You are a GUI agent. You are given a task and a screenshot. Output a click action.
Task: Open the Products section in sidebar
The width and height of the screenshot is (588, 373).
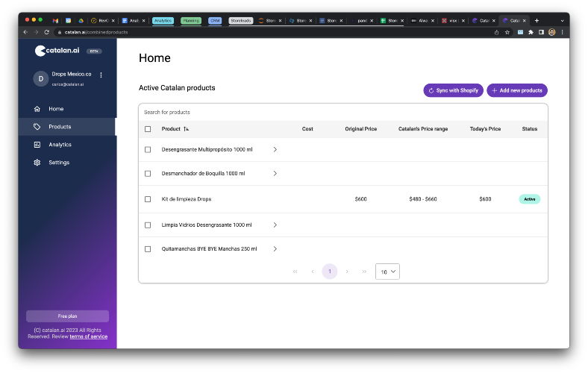click(67, 127)
